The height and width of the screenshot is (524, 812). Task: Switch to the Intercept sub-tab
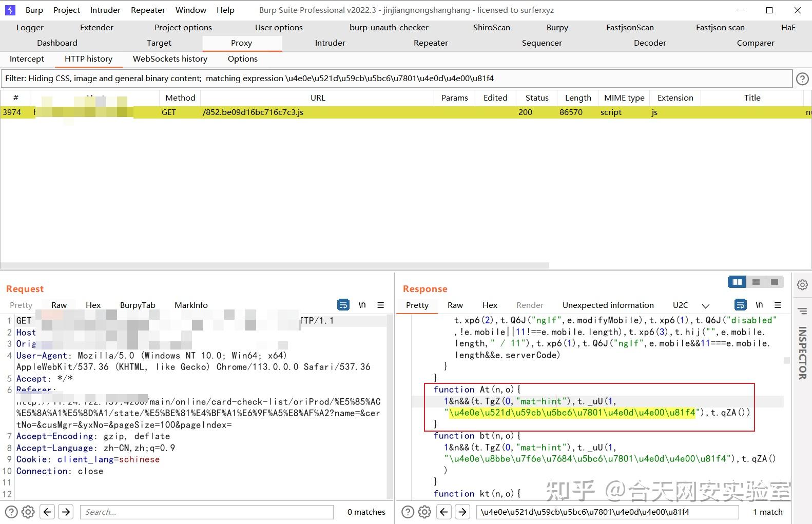(27, 59)
